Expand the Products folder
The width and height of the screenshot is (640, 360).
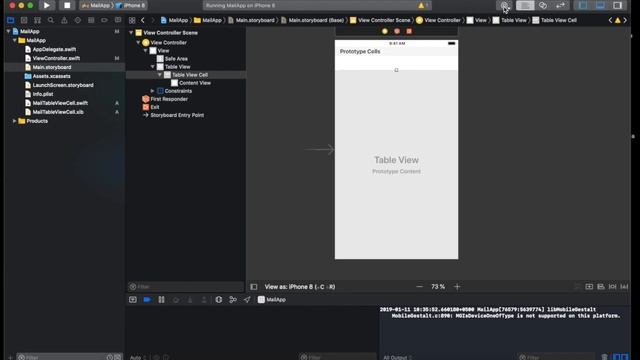[15, 121]
